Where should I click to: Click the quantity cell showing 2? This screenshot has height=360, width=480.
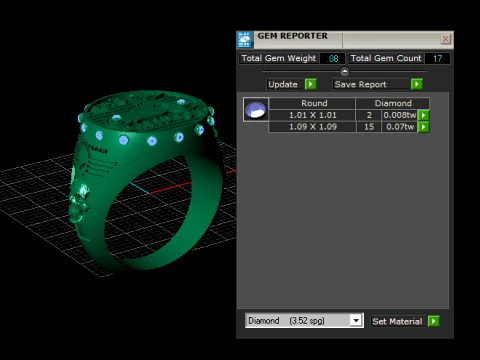coord(369,115)
